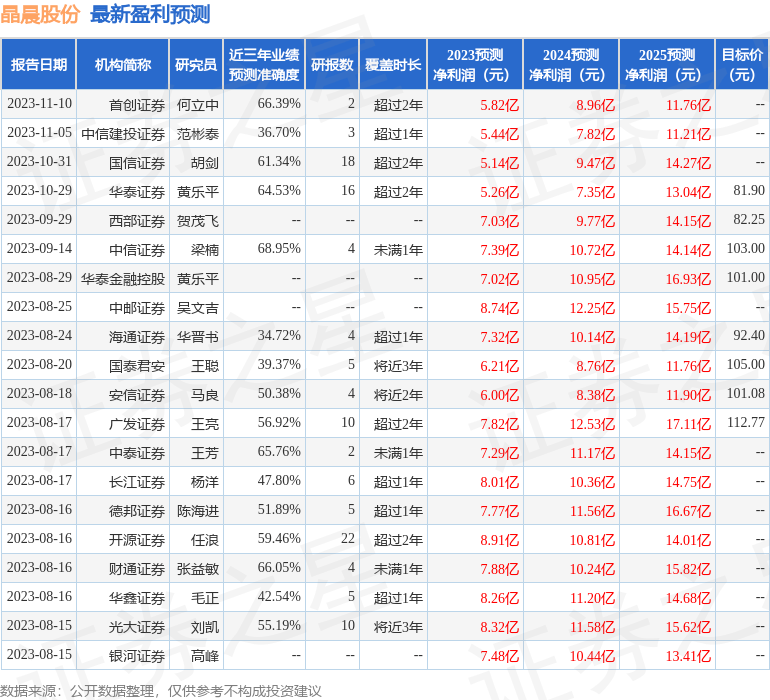Select institution 银河证券
The width and height of the screenshot is (770, 700).
point(137,656)
